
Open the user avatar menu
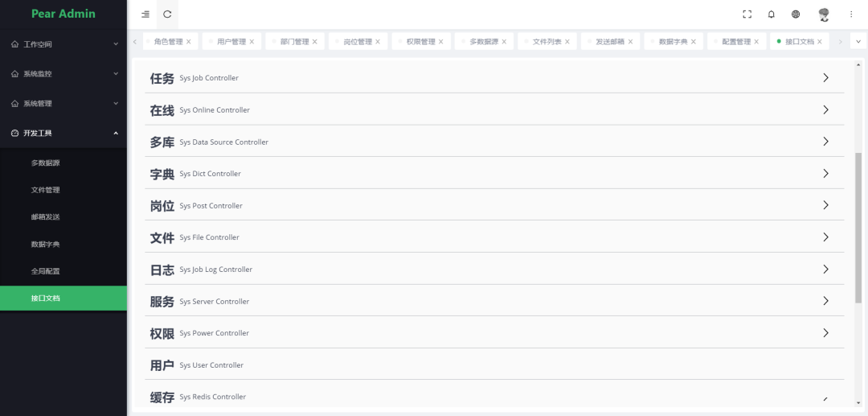coord(824,14)
